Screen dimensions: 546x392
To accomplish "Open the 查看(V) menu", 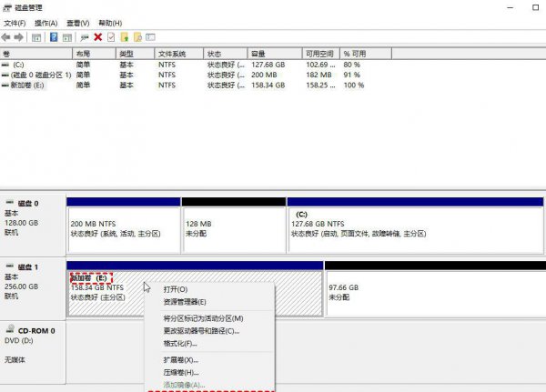I will [78, 24].
